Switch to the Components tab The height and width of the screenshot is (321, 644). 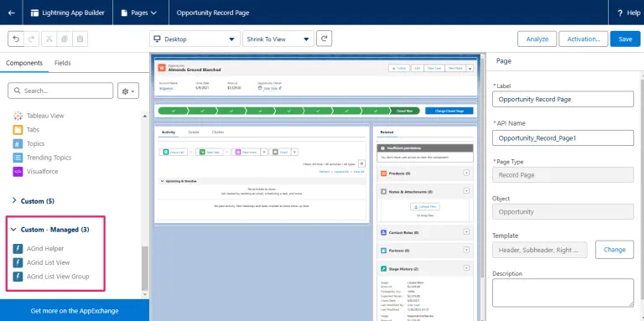pos(24,63)
